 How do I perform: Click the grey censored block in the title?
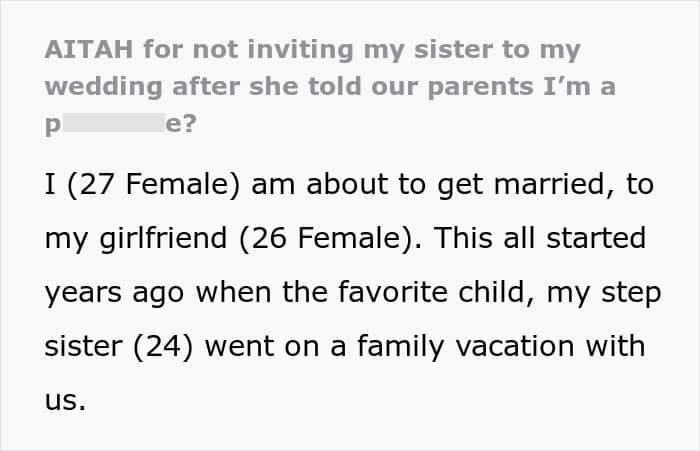click(114, 122)
